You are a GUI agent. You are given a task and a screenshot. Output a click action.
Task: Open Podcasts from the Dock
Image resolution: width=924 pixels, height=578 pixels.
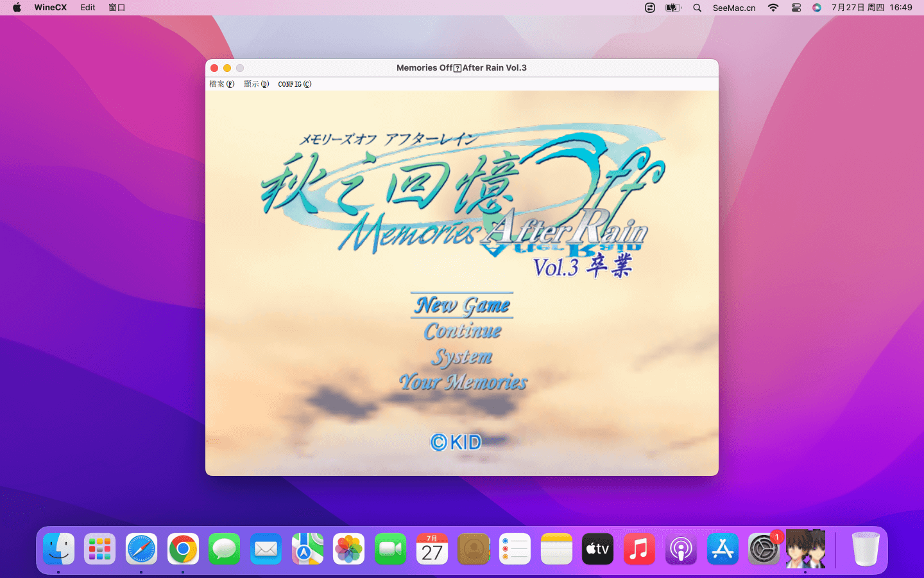point(681,549)
